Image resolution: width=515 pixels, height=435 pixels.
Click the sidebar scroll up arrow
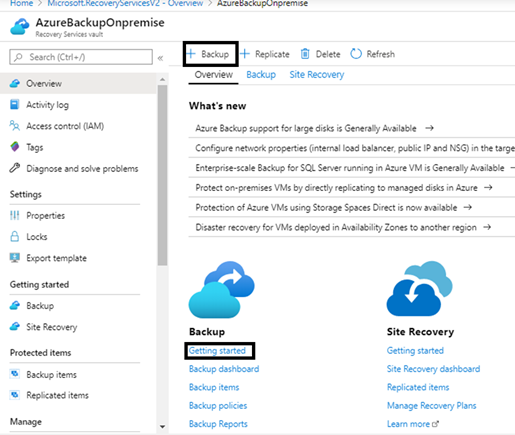pyautogui.click(x=162, y=80)
